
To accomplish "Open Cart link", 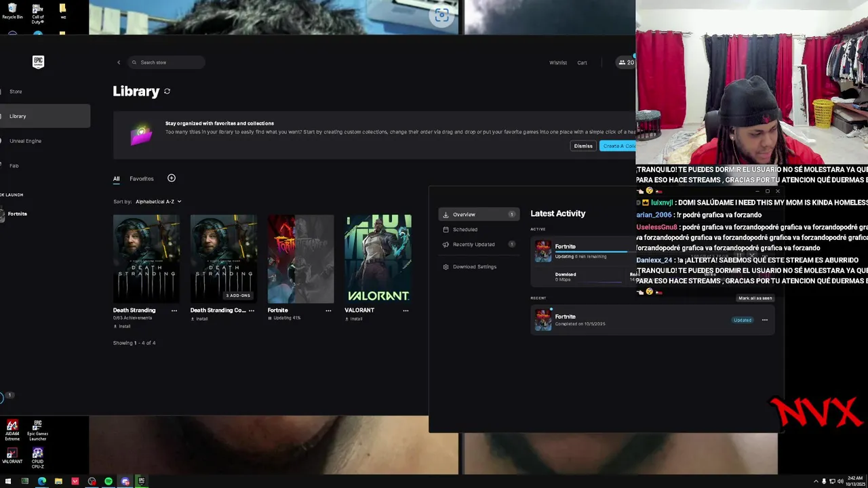I will click(582, 62).
